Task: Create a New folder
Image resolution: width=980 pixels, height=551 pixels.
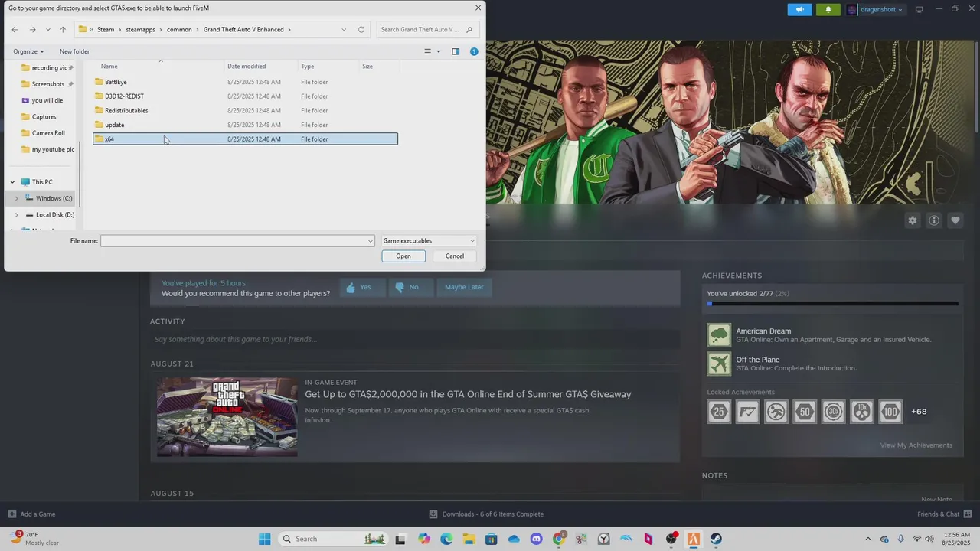Action: point(74,51)
